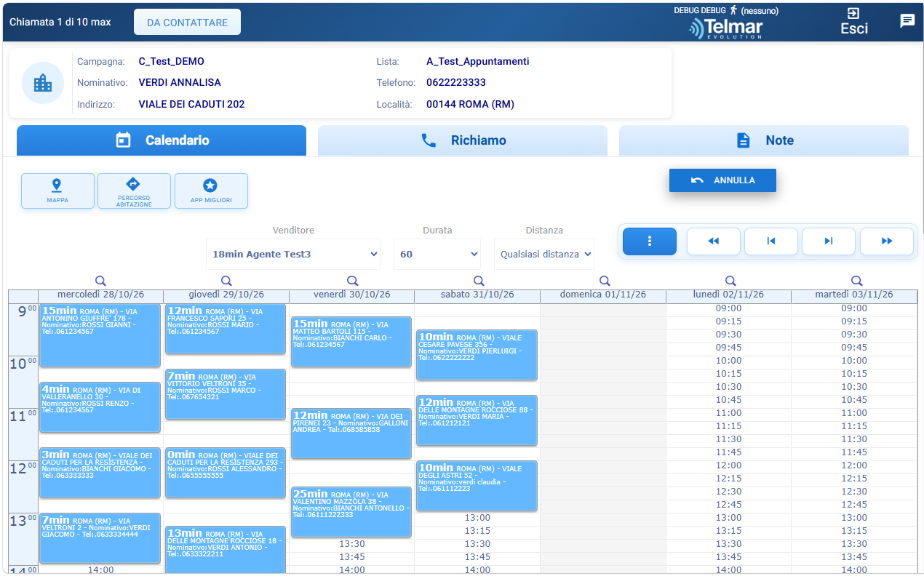Select the Rossi Marco 7min appointment
This screenshot has width=924, height=576.
pyautogui.click(x=226, y=394)
